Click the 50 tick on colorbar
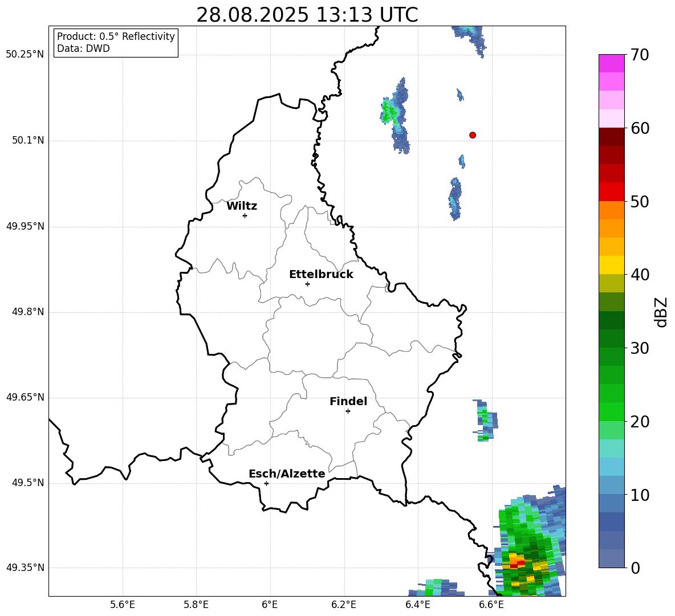Image resolution: width=675 pixels, height=616 pixels. coord(640,201)
